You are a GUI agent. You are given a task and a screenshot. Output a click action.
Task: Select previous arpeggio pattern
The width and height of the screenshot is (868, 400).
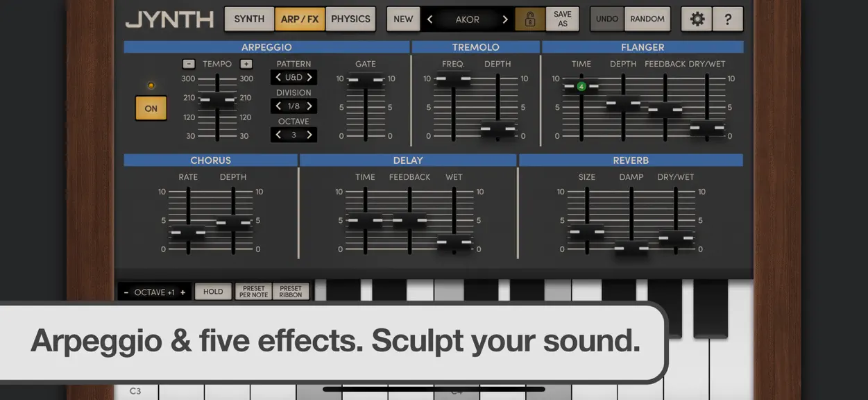(278, 77)
